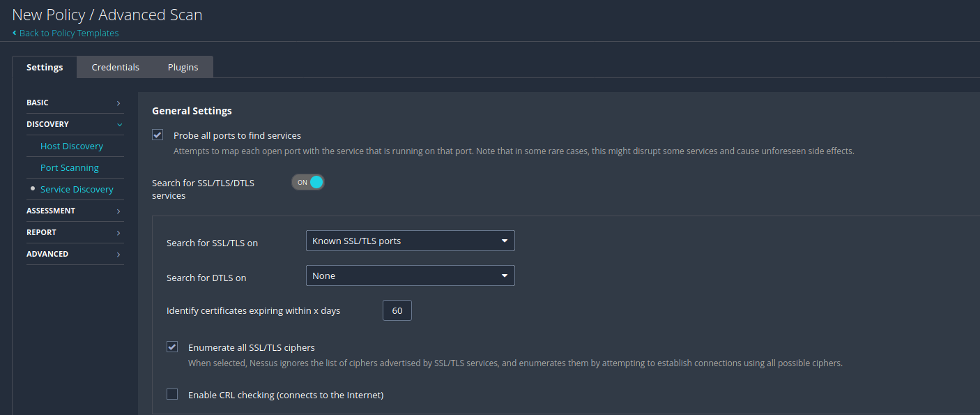
Task: Expand the ASSESSMENT section chevron
Action: [118, 211]
